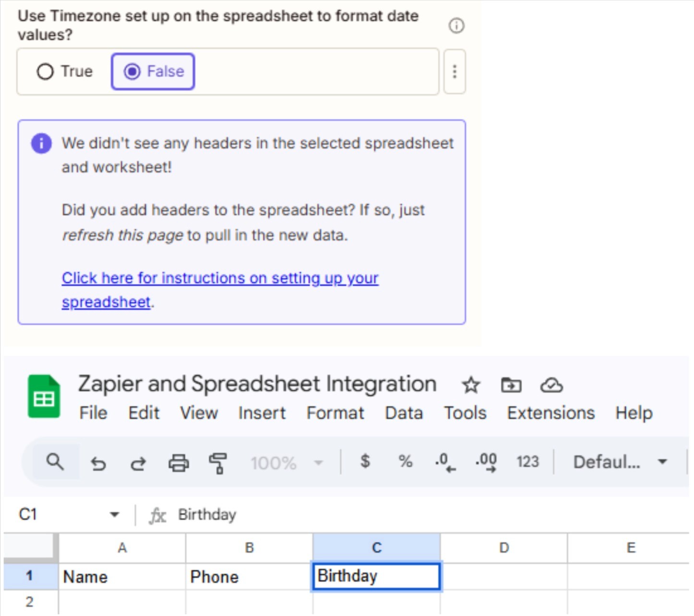Select column E header
The height and width of the screenshot is (616, 694).
click(629, 548)
